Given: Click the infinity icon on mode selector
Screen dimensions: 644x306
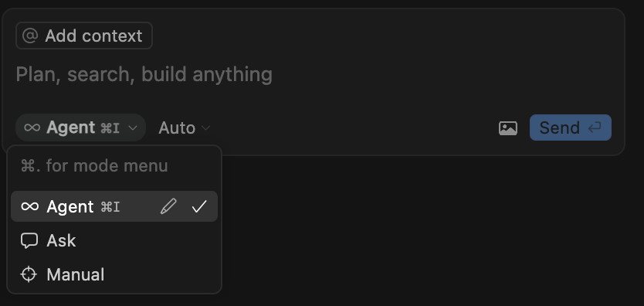Looking at the screenshot, I should pos(32,127).
